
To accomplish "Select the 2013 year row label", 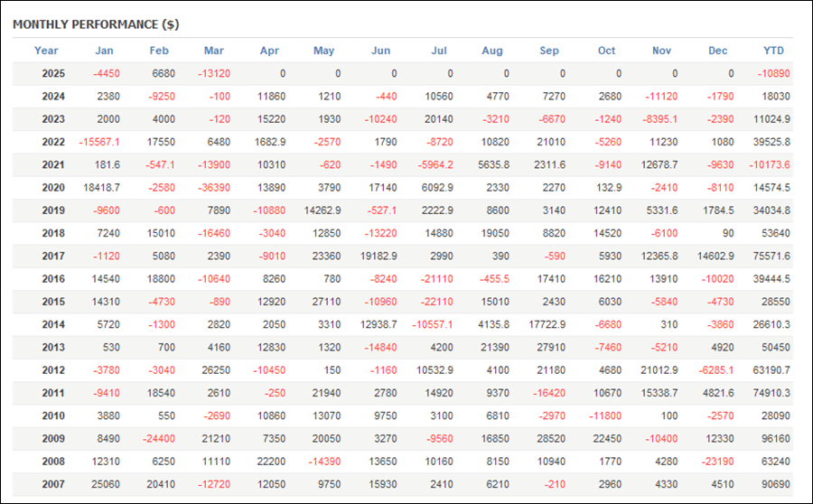I will (x=53, y=348).
